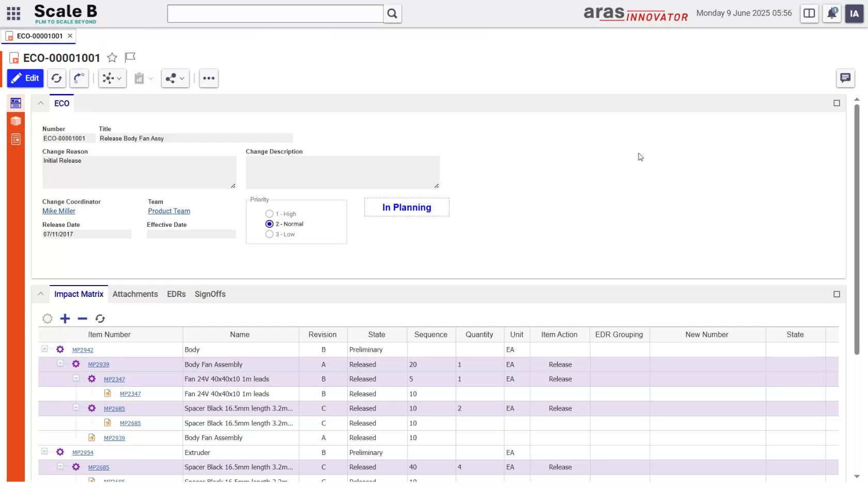Open the main navigation grid menu
Viewport: 868px width, 488px height.
point(13,13)
